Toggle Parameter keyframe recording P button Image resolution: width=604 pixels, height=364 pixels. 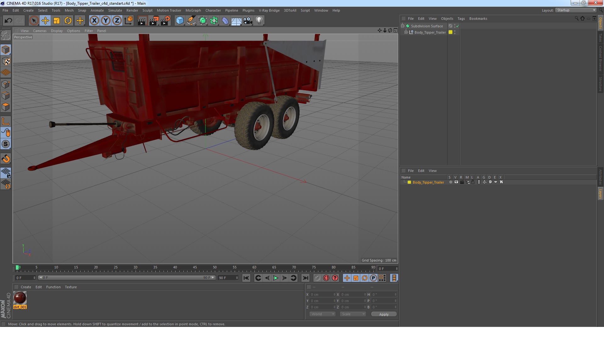tap(373, 278)
